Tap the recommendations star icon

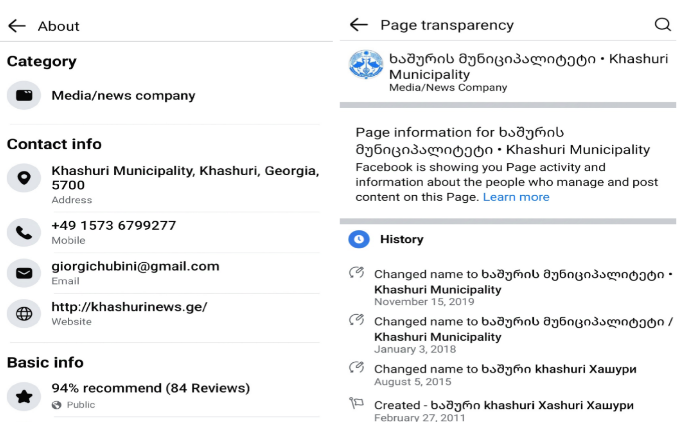tap(24, 395)
